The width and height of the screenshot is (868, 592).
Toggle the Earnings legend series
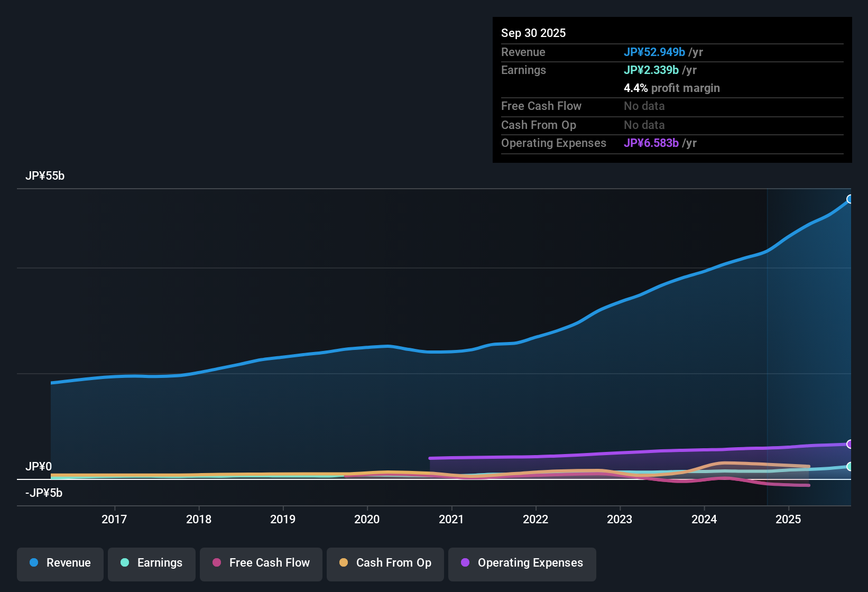(x=152, y=563)
